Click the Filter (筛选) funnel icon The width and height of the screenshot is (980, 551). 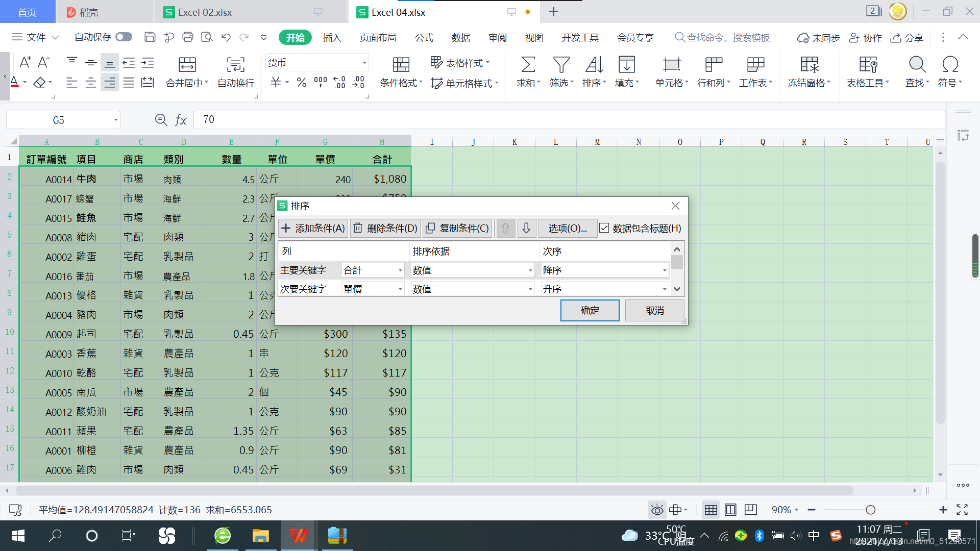pos(561,65)
